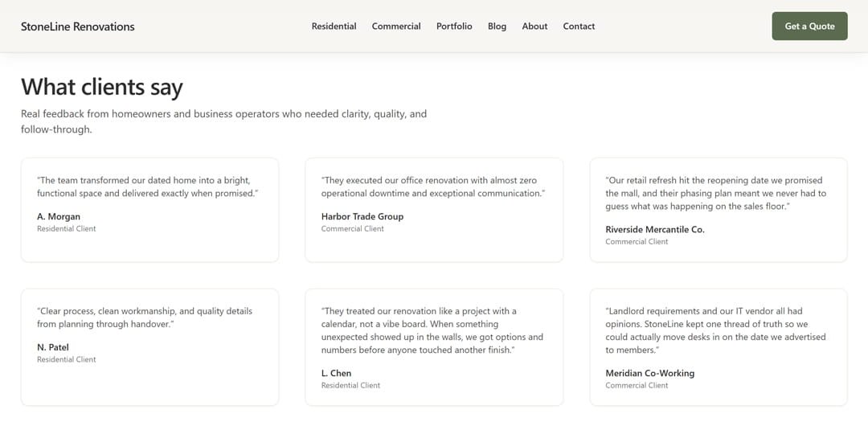Click the "What clients say" heading
This screenshot has width=868, height=426.
102,87
